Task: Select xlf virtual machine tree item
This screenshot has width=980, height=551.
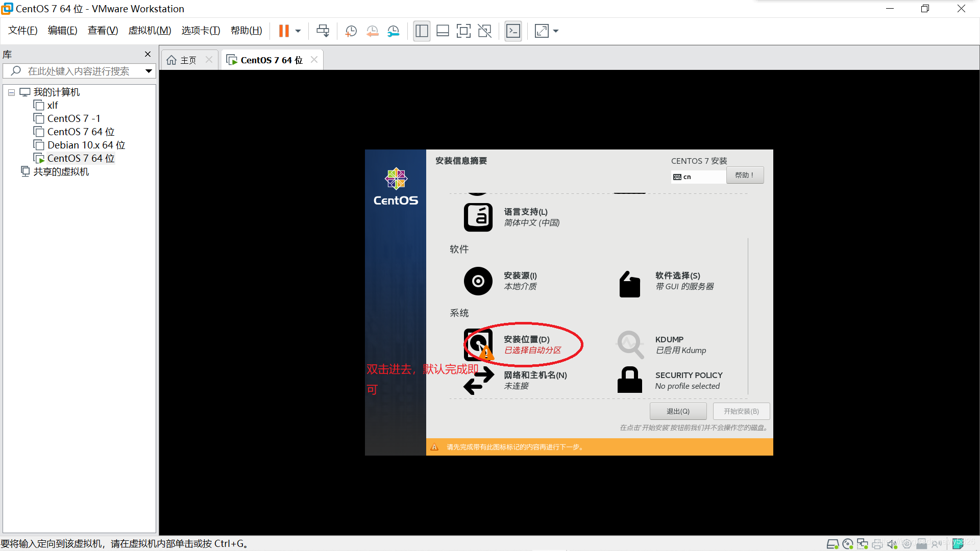Action: tap(52, 104)
